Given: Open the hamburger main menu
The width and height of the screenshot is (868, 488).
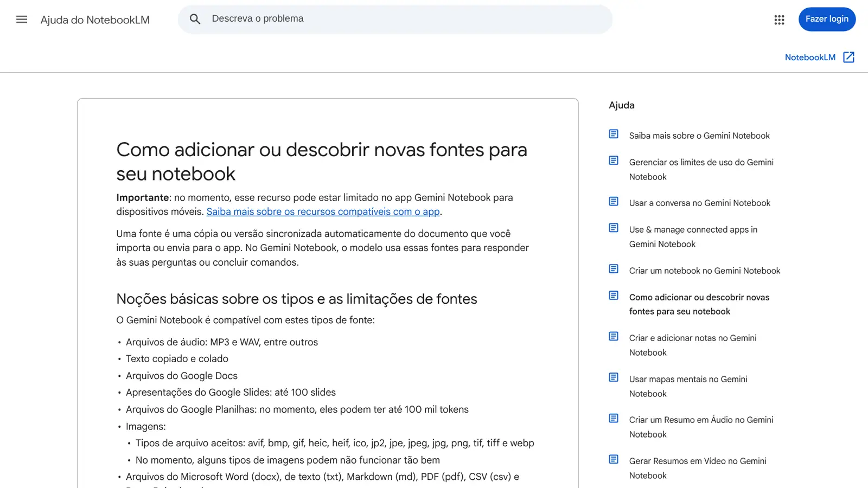Looking at the screenshot, I should click(x=22, y=20).
